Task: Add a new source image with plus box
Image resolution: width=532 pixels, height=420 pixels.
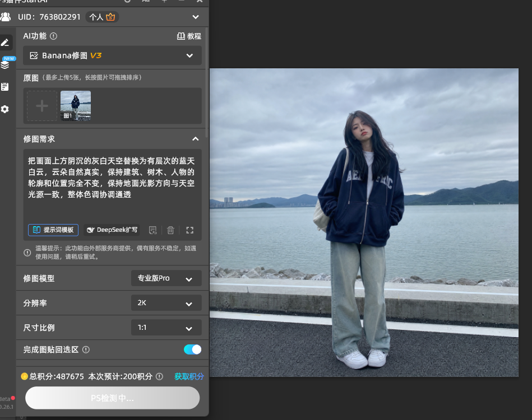Action: click(x=42, y=106)
